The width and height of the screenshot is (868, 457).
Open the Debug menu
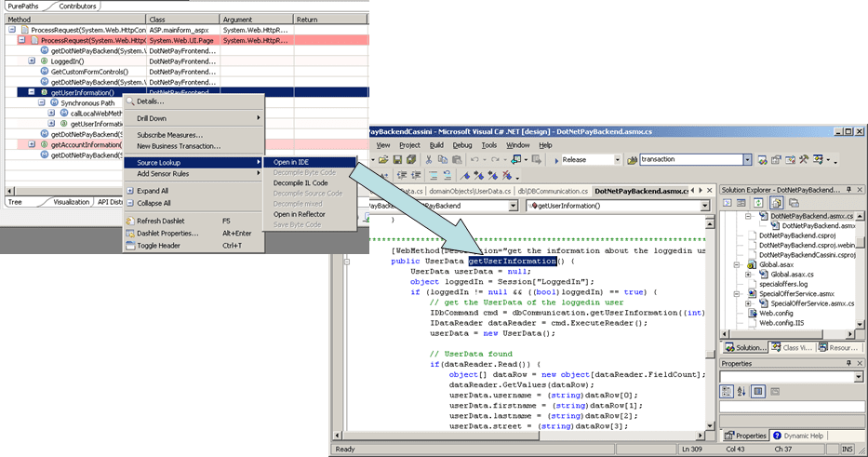(x=461, y=145)
